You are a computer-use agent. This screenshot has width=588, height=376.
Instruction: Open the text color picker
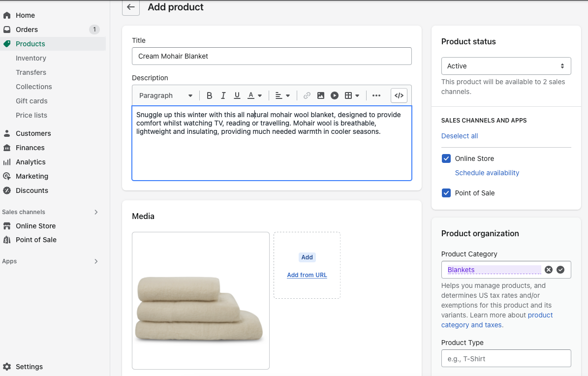click(254, 95)
